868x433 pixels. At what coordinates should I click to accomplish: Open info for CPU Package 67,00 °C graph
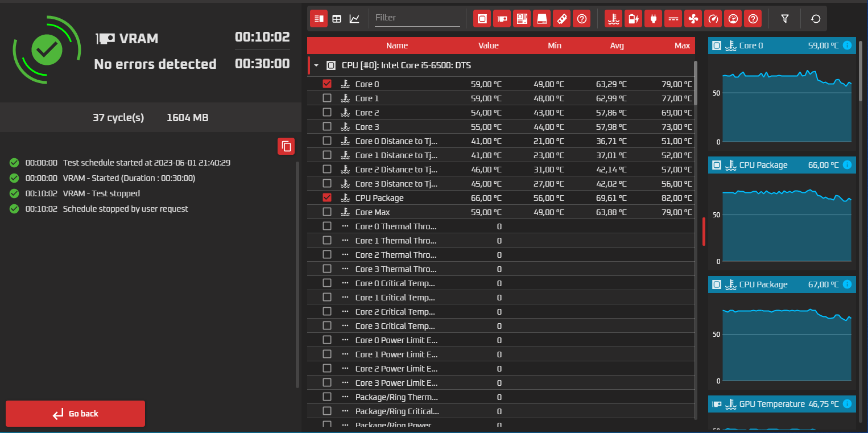click(x=847, y=284)
